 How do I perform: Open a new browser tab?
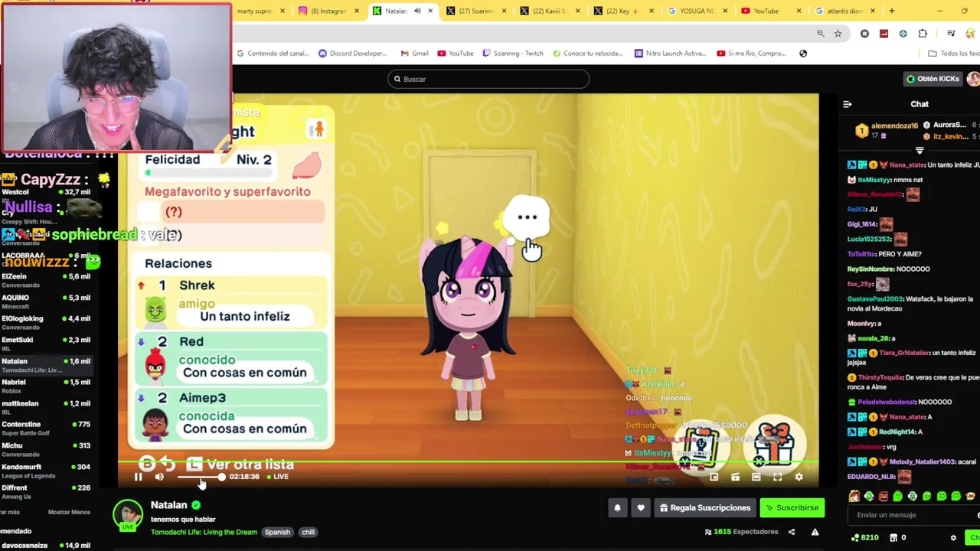point(891,11)
